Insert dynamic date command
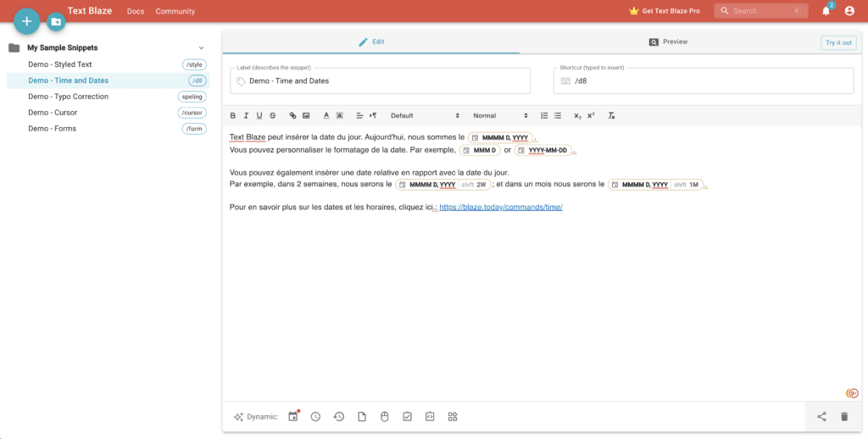868x439 pixels. [292, 417]
